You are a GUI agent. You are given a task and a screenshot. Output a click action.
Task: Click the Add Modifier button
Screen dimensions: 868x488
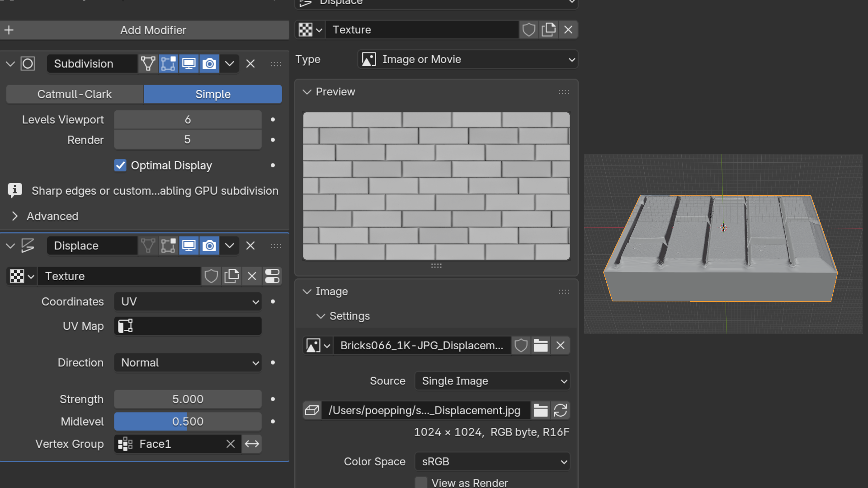pyautogui.click(x=144, y=30)
